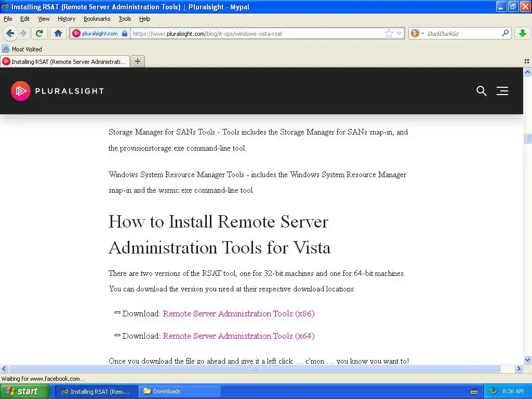
Task: Download Remote Server Administration Tools (x64) link
Action: click(x=239, y=336)
